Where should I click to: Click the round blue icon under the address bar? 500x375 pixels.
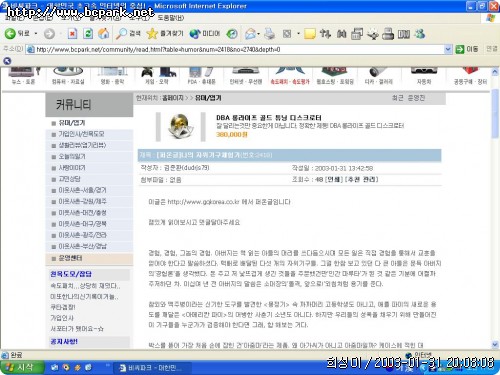coord(7,61)
